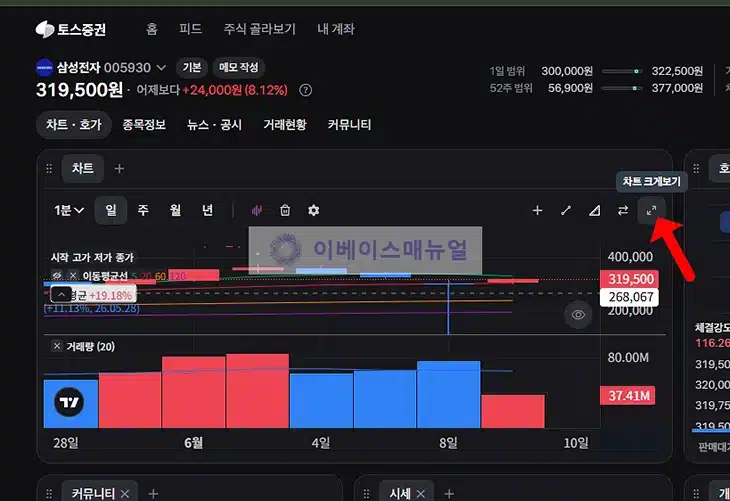Click the question mark help icon

(305, 90)
